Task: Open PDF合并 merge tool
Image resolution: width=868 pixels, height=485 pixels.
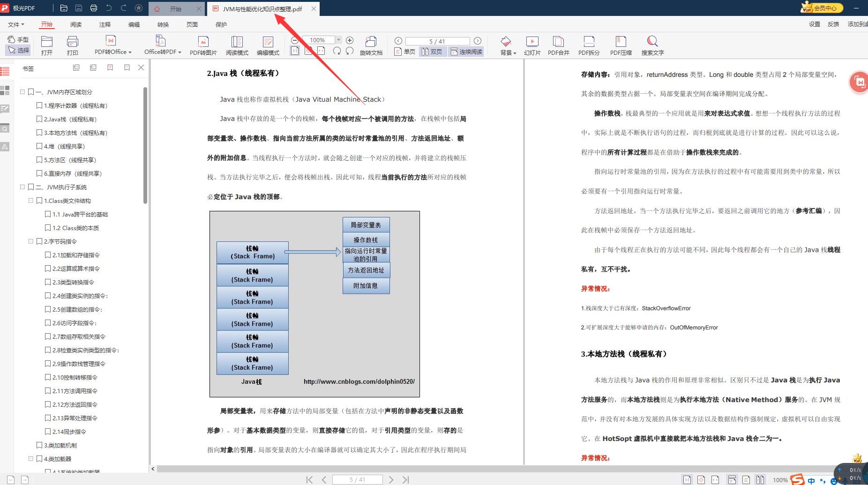Action: tap(559, 45)
